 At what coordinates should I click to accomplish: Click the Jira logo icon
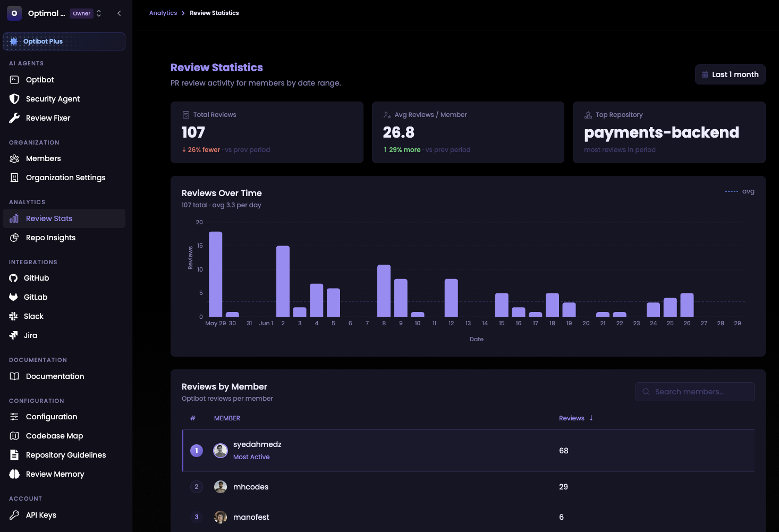pyautogui.click(x=13, y=335)
